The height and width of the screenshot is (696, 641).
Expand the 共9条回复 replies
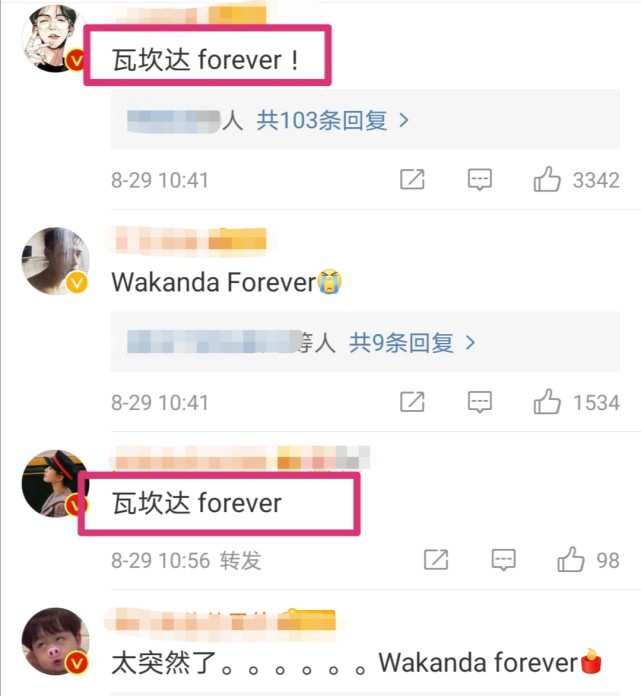point(401,343)
